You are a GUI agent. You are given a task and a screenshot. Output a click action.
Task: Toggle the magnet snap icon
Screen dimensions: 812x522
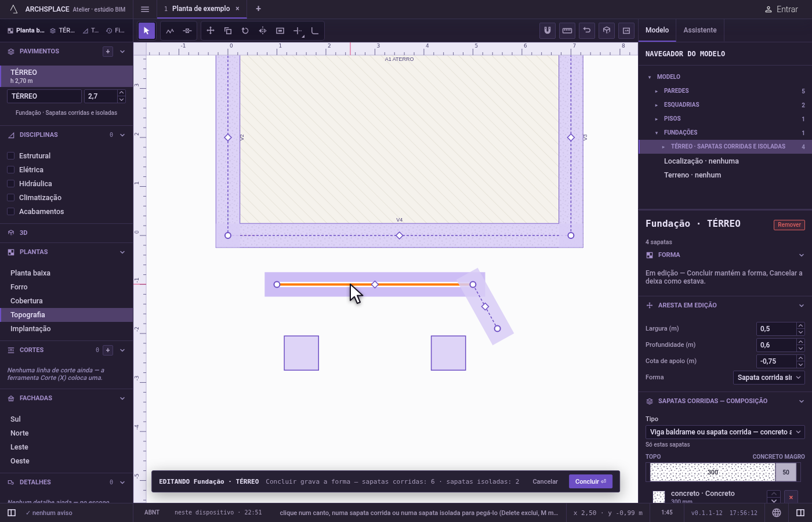click(548, 31)
